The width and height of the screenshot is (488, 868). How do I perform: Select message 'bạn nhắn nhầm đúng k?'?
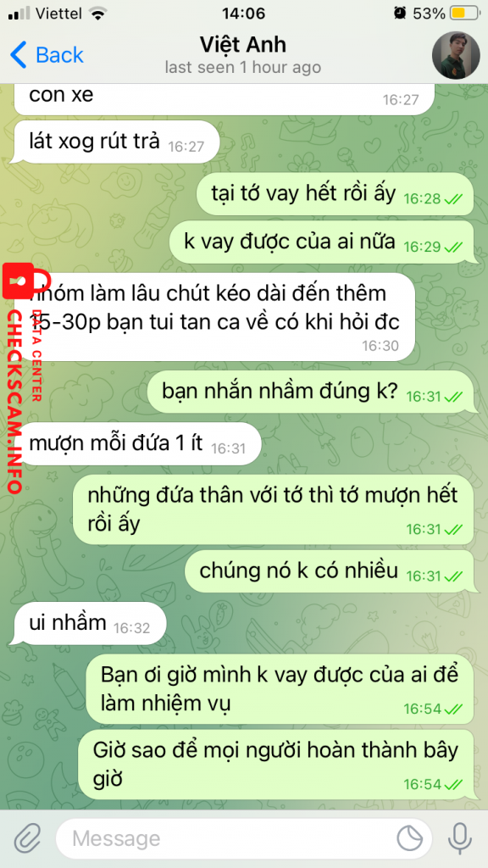[x=310, y=392]
